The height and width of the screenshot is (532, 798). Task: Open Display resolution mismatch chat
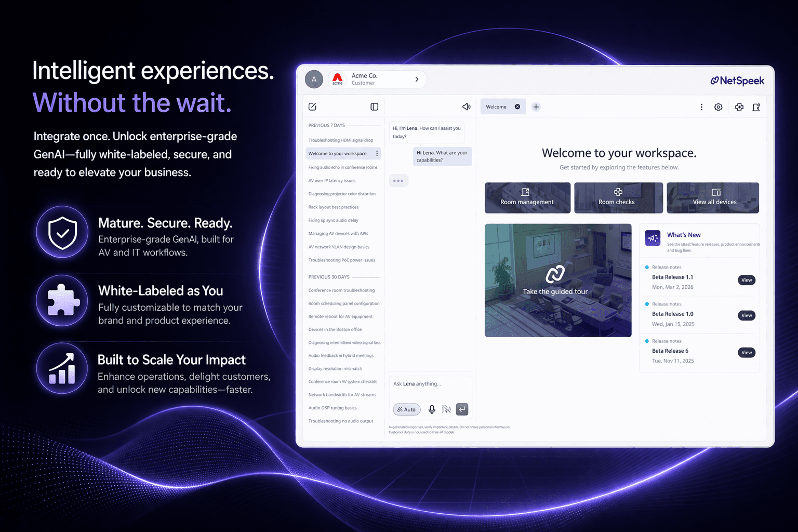(335, 369)
